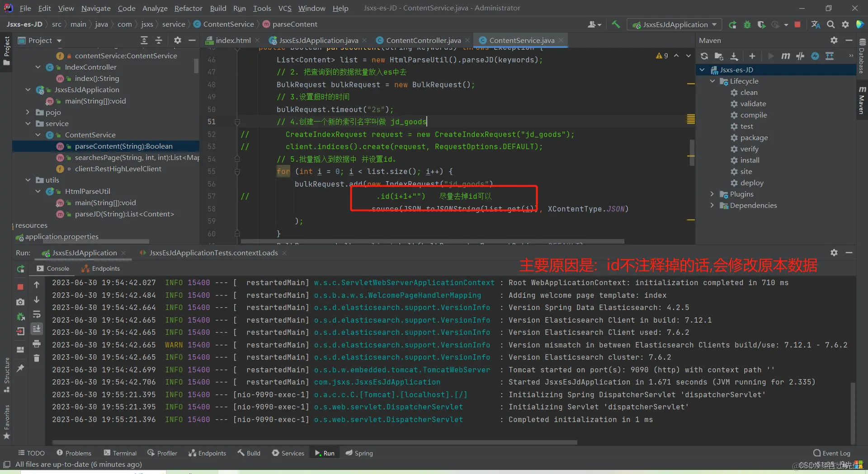Open the JsxsEsJdApplication run configuration dropdown

(x=675, y=24)
